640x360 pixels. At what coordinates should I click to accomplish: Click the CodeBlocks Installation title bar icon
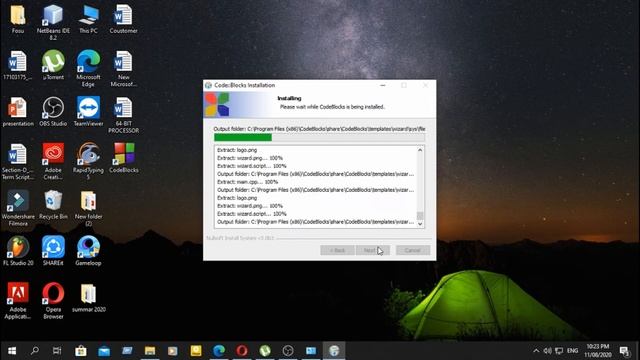tap(209, 85)
